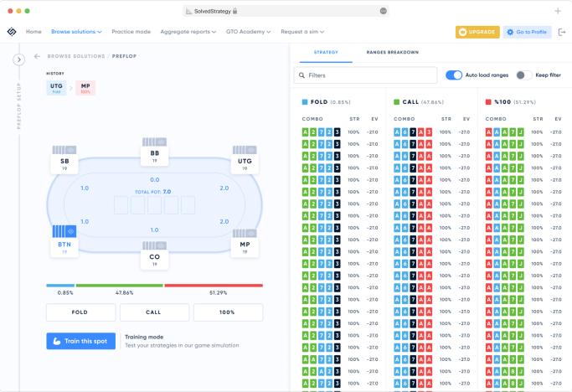
Task: Open Aggregate reports dropdown
Action: pyautogui.click(x=188, y=32)
